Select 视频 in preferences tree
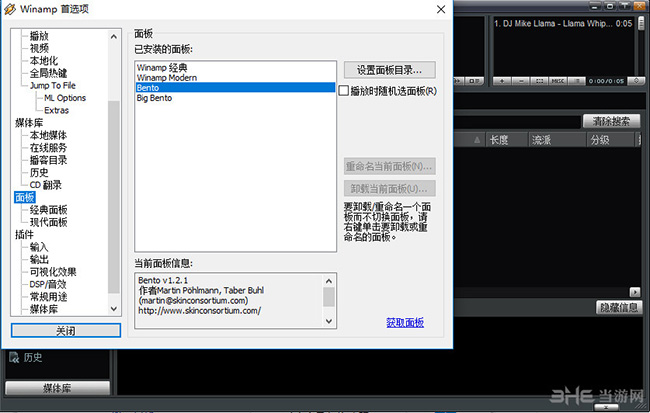This screenshot has height=413, width=650. click(39, 48)
